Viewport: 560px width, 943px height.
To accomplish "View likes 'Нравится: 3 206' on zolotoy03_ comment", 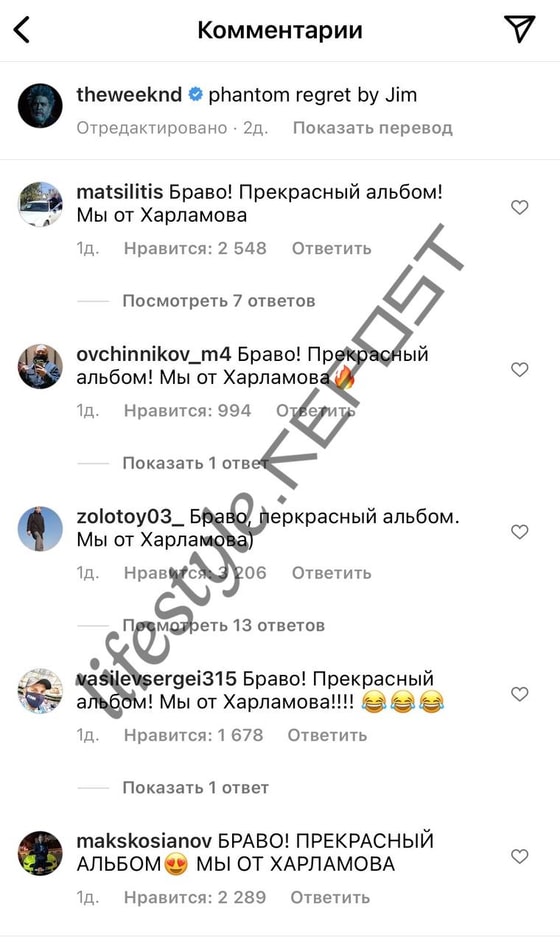I will pos(195,573).
